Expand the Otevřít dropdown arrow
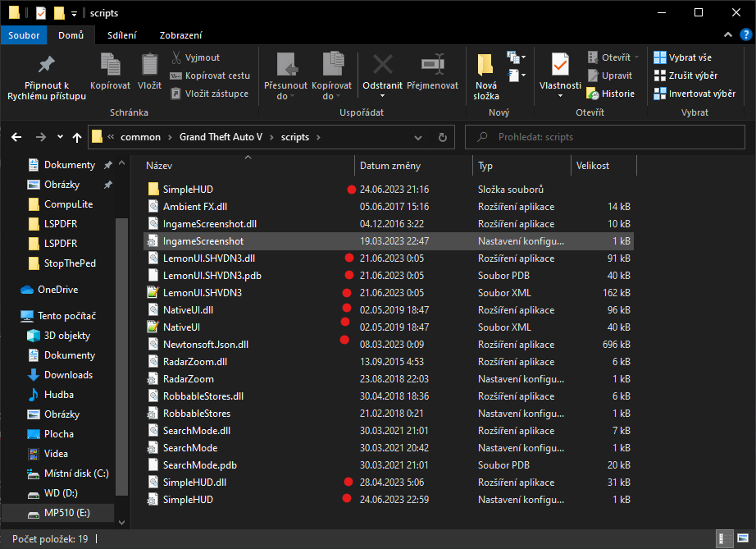The width and height of the screenshot is (756, 549). click(x=636, y=57)
